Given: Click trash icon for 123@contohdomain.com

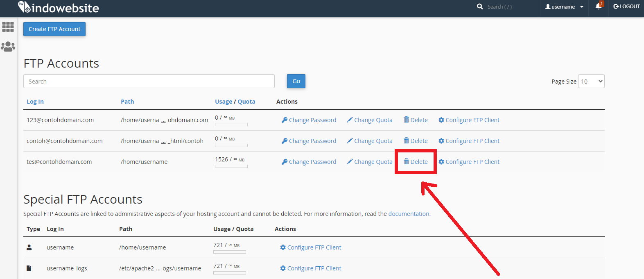Looking at the screenshot, I should pos(406,120).
